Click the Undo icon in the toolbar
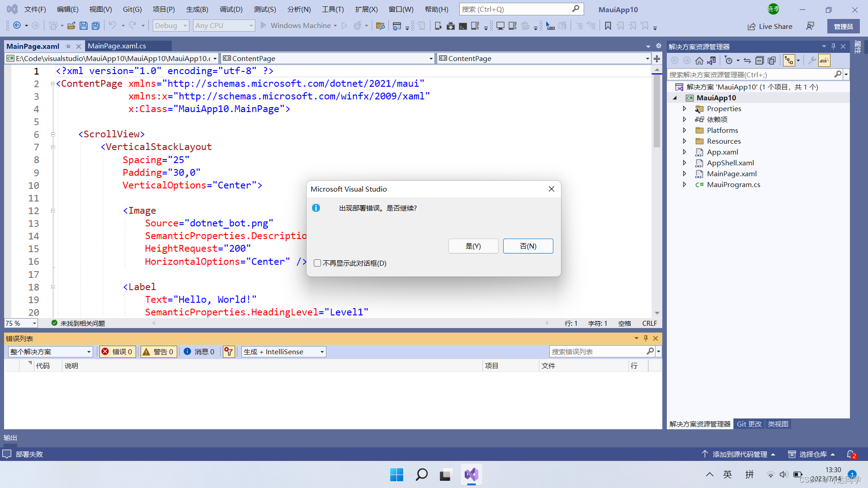The width and height of the screenshot is (868, 488). click(x=112, y=26)
